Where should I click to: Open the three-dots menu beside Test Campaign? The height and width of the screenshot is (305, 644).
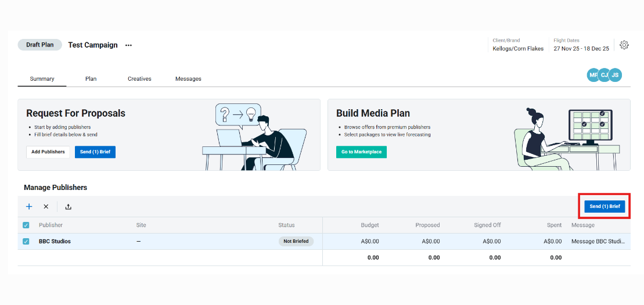pyautogui.click(x=128, y=45)
